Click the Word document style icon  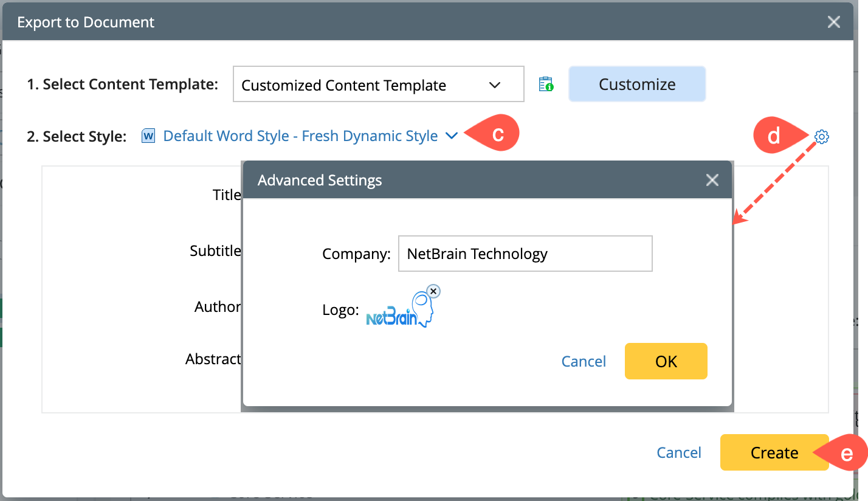pyautogui.click(x=148, y=136)
